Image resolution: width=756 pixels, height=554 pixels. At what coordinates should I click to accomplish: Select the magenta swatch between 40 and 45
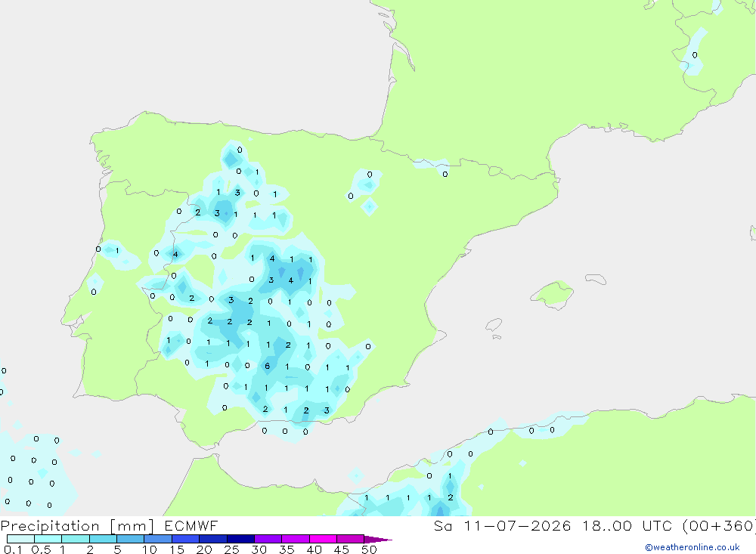323,539
